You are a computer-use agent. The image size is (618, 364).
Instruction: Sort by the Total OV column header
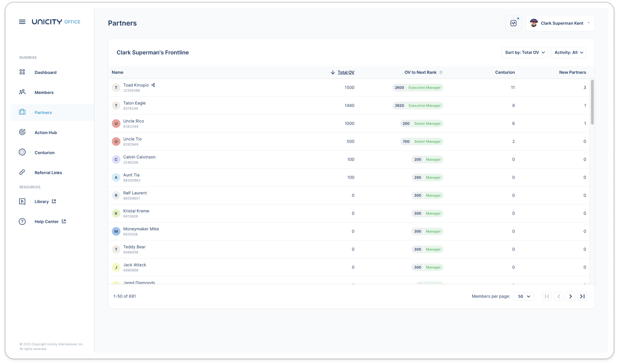coord(346,73)
